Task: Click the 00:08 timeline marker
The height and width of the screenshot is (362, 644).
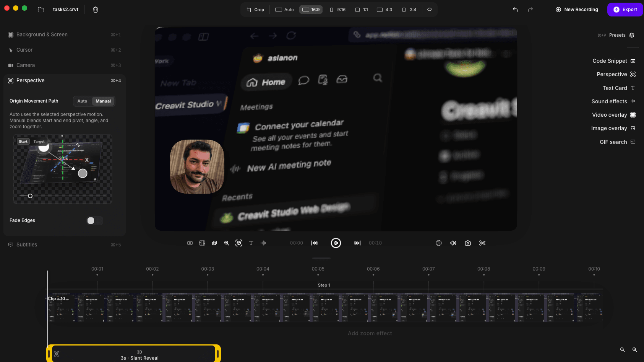Action: coord(483,269)
